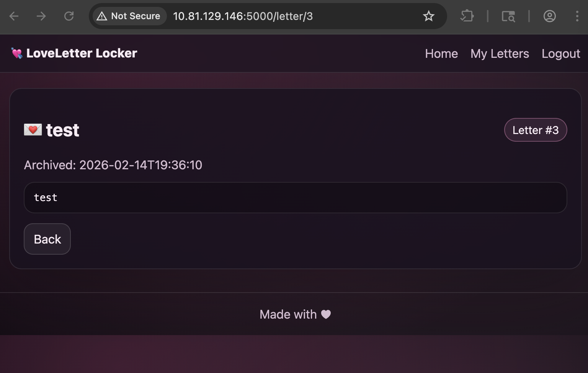Click the tab search icon in toolbar
This screenshot has height=373, width=588.
click(x=508, y=16)
